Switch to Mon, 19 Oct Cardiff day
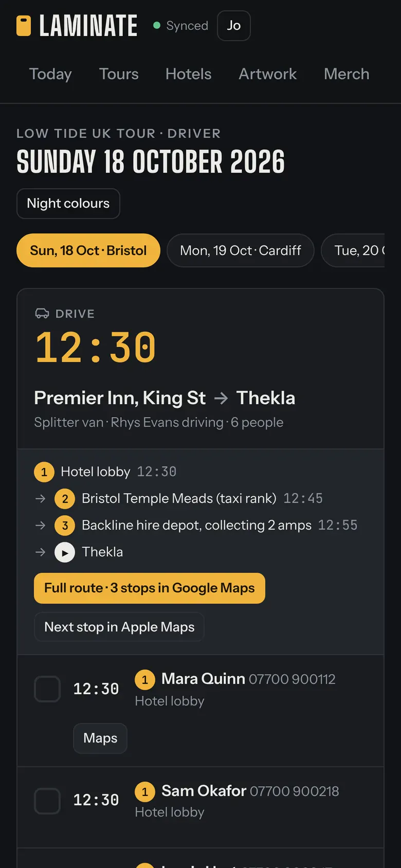This screenshot has height=868, width=401. click(241, 250)
